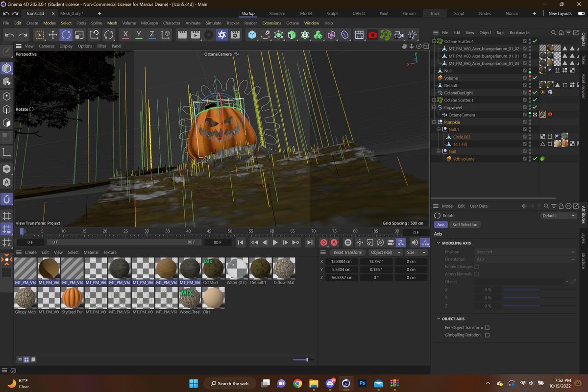Jump to the start of the animation
Image resolution: width=588 pixels, height=392 pixels.
[241, 243]
